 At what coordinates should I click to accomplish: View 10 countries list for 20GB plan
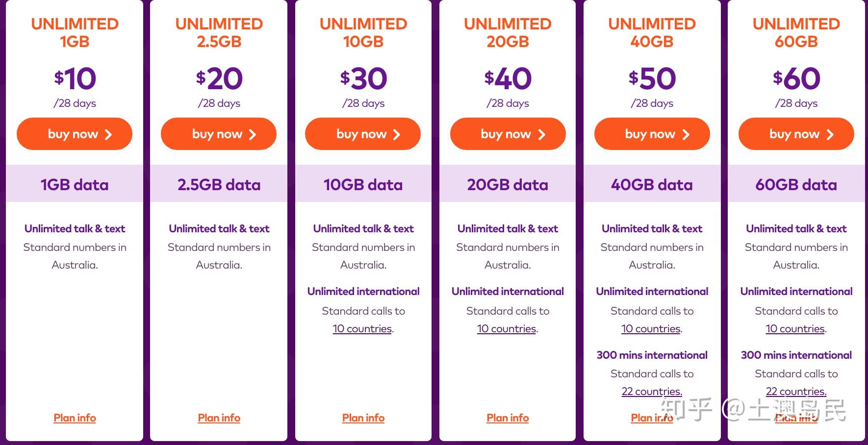pyautogui.click(x=506, y=329)
